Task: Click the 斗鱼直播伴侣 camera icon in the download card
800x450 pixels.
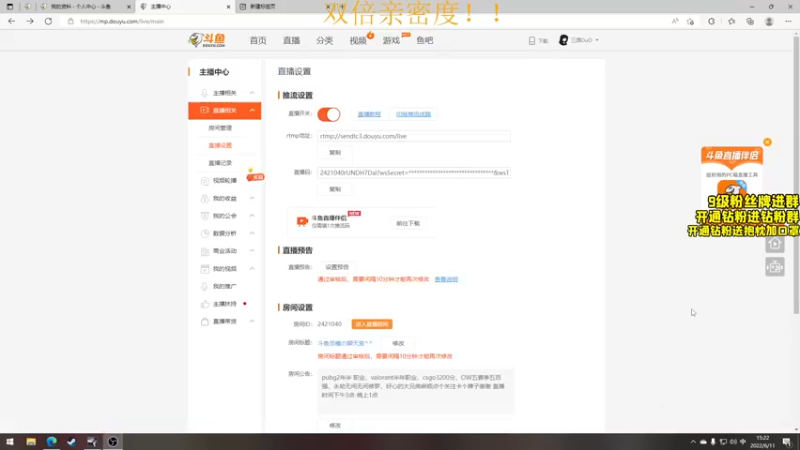Action: [302, 221]
